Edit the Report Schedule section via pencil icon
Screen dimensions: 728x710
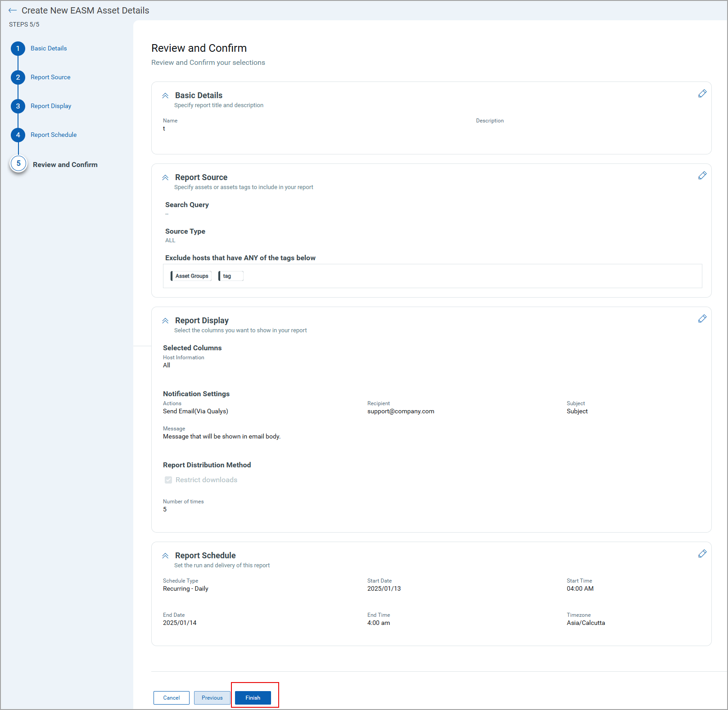703,554
